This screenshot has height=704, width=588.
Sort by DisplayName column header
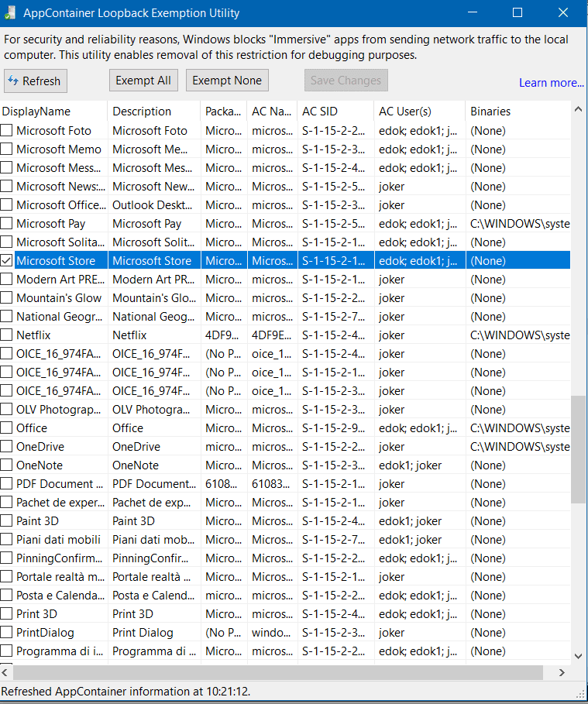[53, 112]
